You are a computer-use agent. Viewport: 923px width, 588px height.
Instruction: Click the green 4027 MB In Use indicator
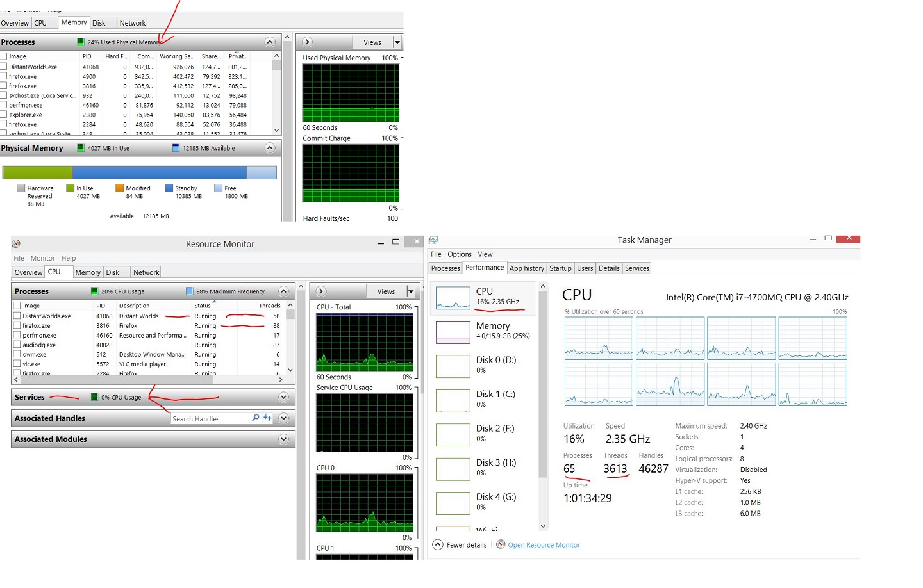(80, 147)
